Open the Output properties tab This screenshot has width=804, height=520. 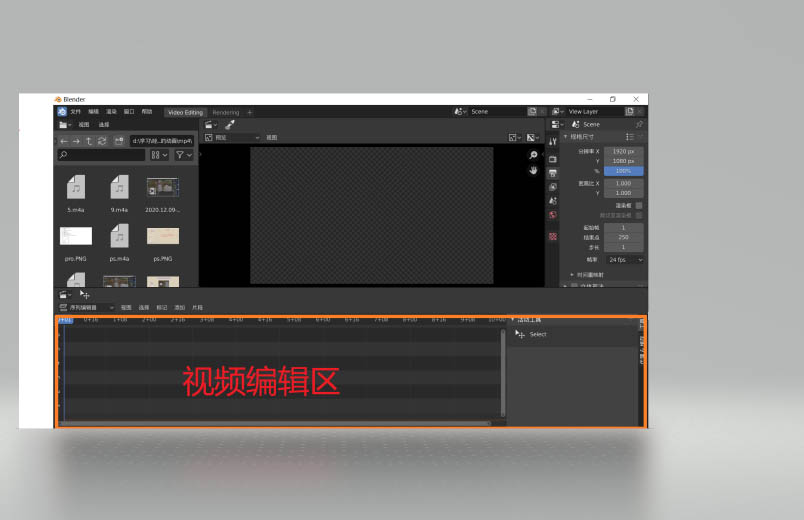553,173
